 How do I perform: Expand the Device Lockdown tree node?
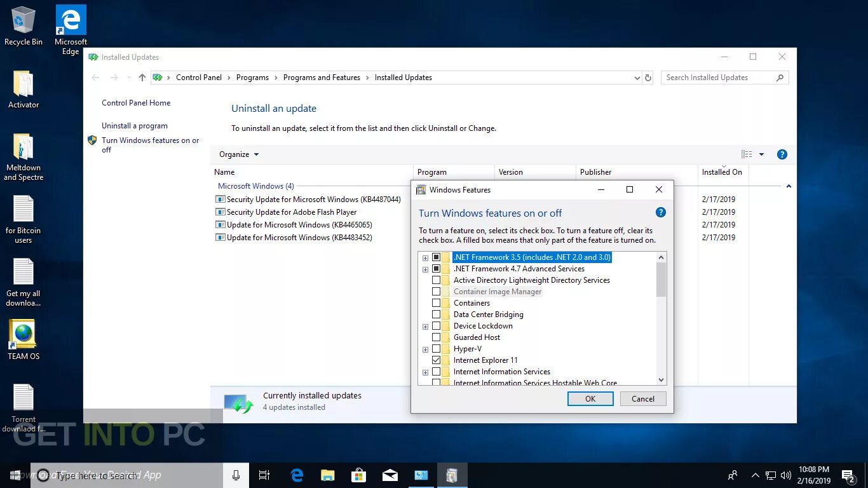click(425, 327)
